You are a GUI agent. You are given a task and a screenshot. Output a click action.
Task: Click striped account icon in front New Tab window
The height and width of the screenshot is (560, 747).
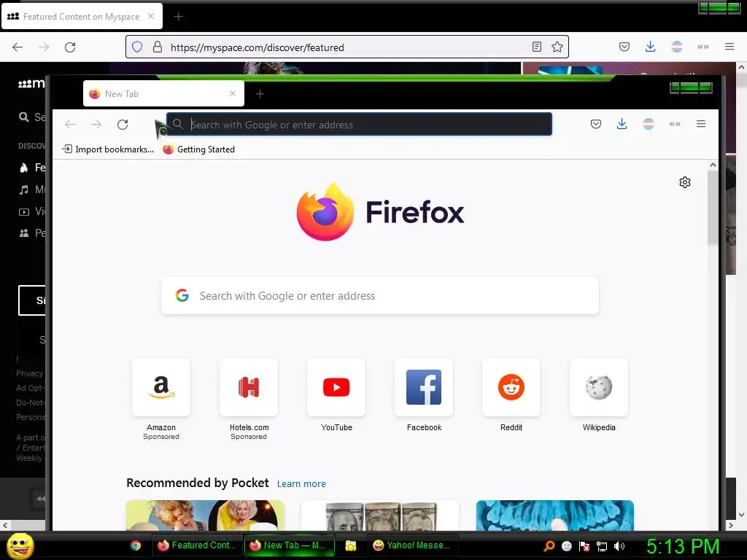coord(649,124)
